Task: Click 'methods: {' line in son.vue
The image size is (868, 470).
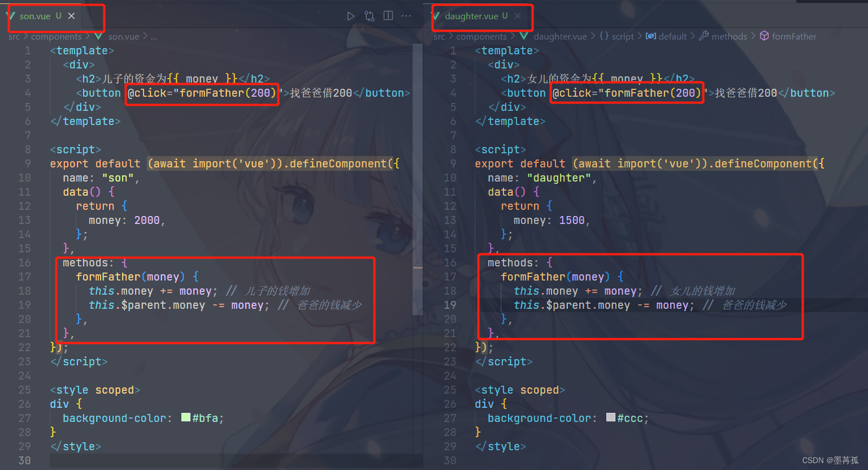Action: [x=95, y=262]
